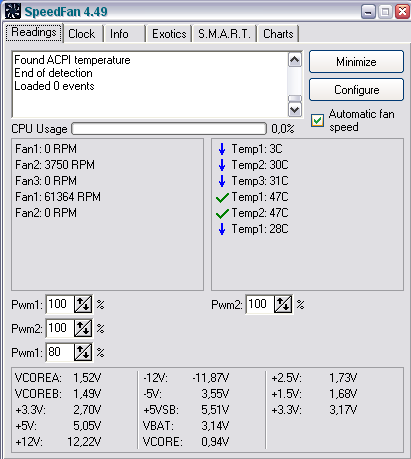Minimize window via title bar button
Viewport: 411px width, 459px height.
[x=368, y=12]
